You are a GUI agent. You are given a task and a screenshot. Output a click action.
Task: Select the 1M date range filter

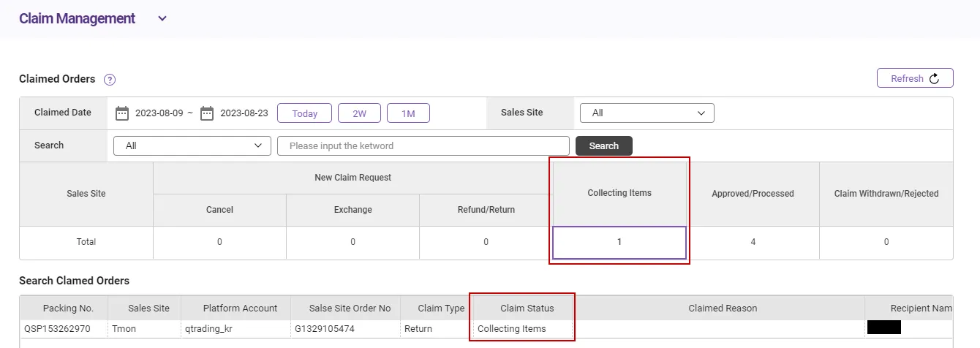pyautogui.click(x=408, y=113)
